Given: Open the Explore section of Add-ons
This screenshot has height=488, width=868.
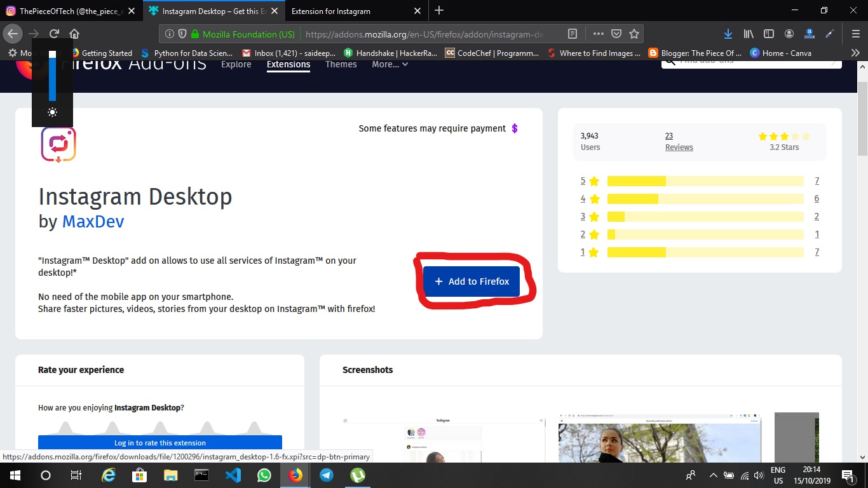Looking at the screenshot, I should (x=236, y=64).
